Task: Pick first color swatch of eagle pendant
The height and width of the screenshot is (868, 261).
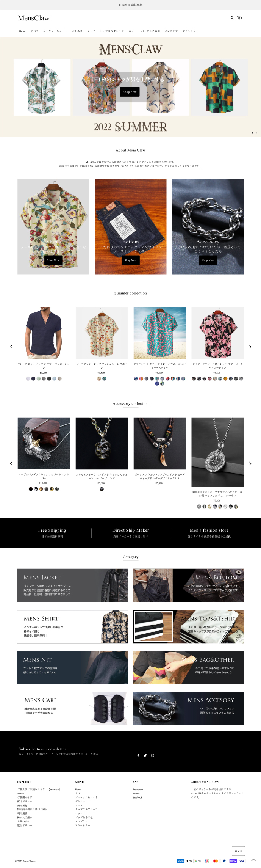Action: click(31, 489)
